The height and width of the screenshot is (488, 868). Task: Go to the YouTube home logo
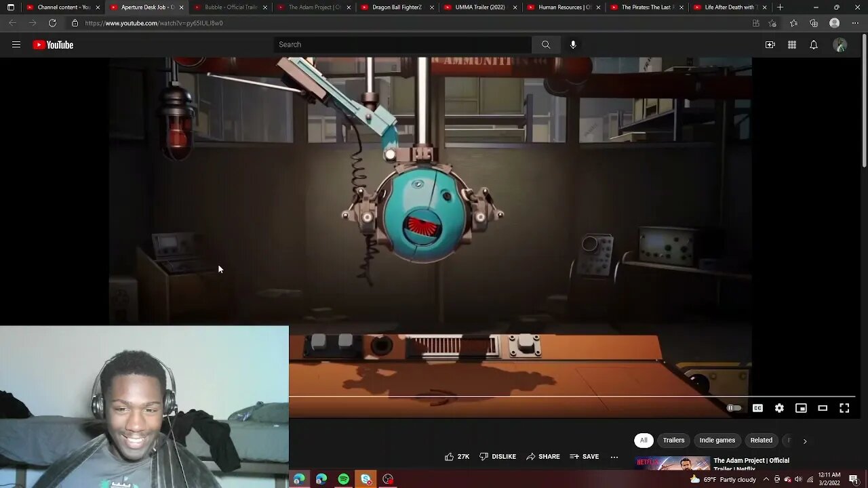tap(53, 45)
